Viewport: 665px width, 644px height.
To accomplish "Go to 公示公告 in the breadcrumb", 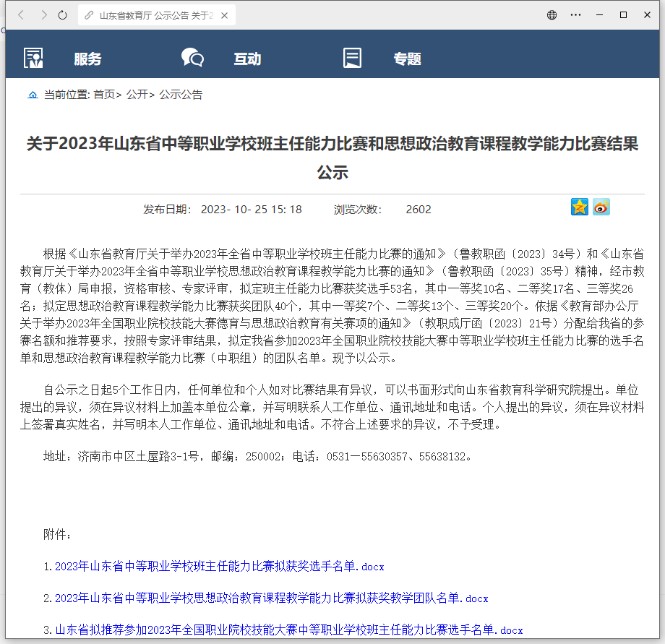I will (181, 95).
